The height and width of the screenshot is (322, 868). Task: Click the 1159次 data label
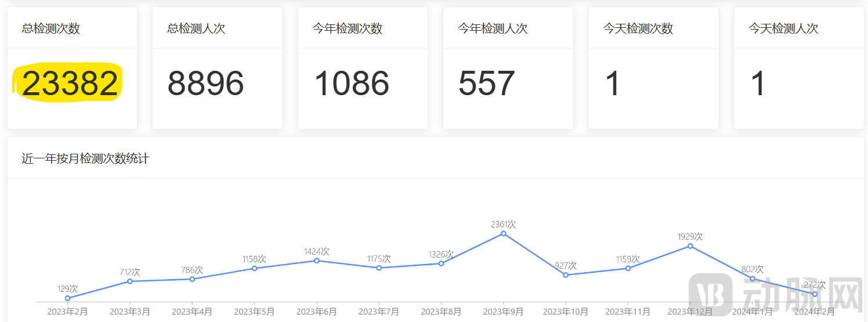point(628,259)
